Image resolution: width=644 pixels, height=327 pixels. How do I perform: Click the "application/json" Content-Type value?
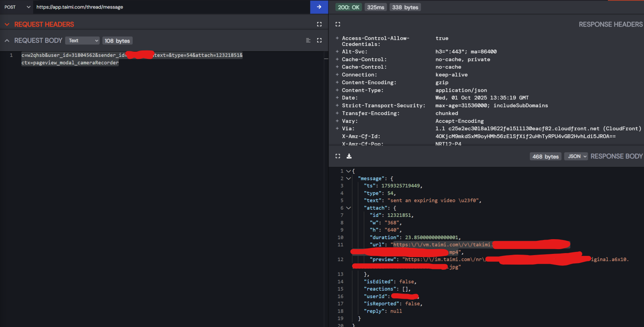[x=461, y=90]
